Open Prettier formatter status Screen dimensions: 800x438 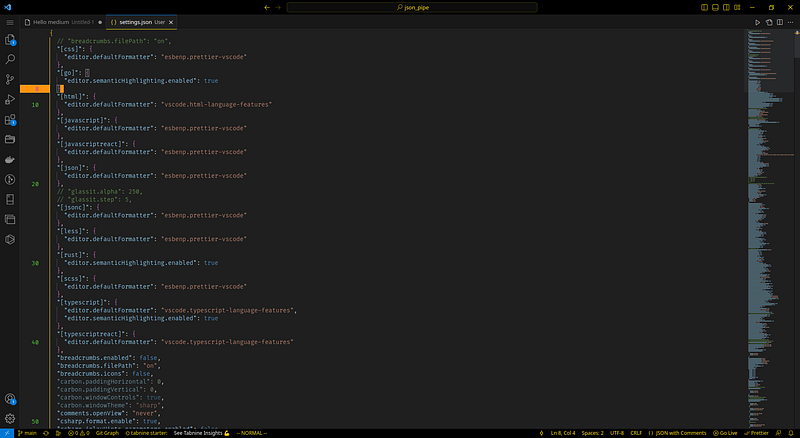(x=756, y=433)
